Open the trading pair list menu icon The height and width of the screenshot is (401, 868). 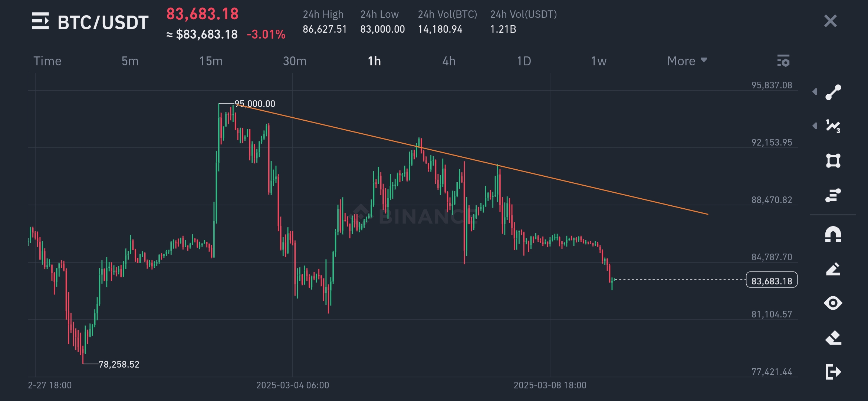pos(40,21)
